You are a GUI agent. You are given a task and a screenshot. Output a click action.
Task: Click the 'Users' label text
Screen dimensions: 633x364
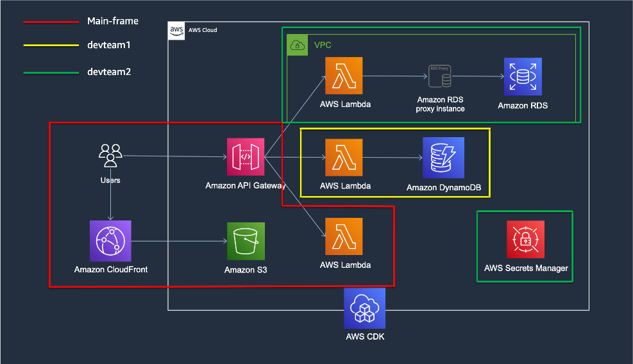point(110,180)
